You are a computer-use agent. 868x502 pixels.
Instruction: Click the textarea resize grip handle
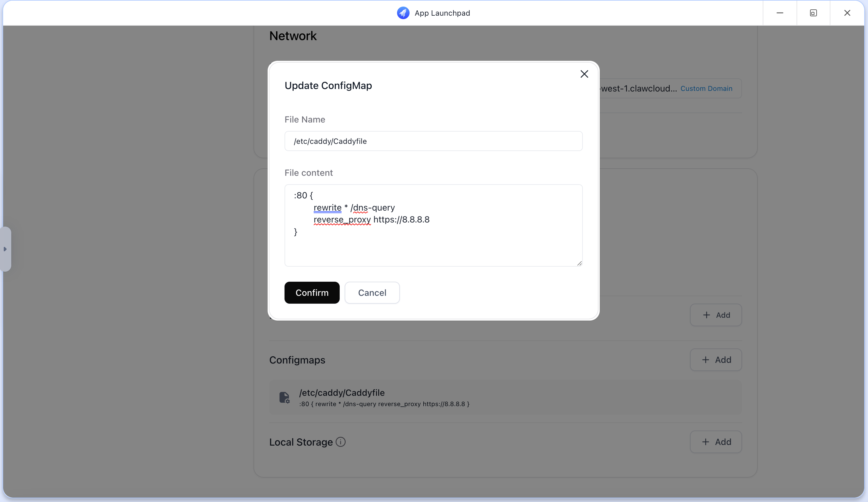point(579,263)
